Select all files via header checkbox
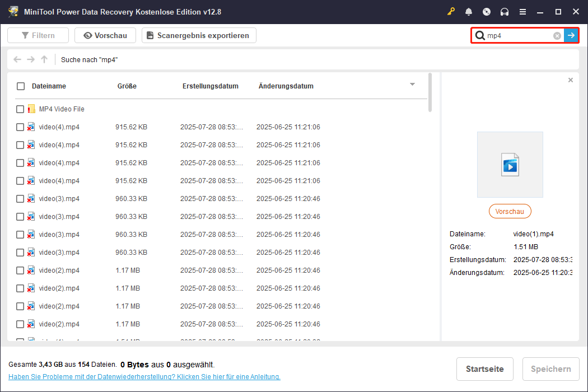This screenshot has height=392, width=588. 21,86
